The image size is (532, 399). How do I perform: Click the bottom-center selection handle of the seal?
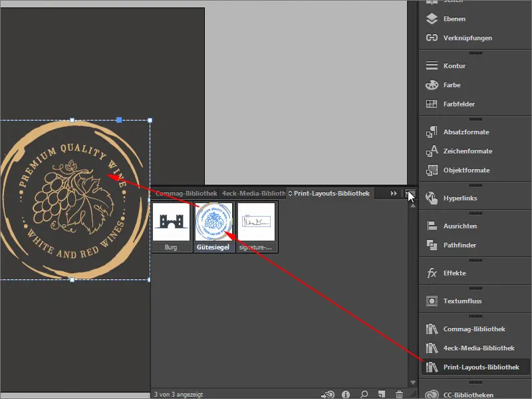click(72, 280)
